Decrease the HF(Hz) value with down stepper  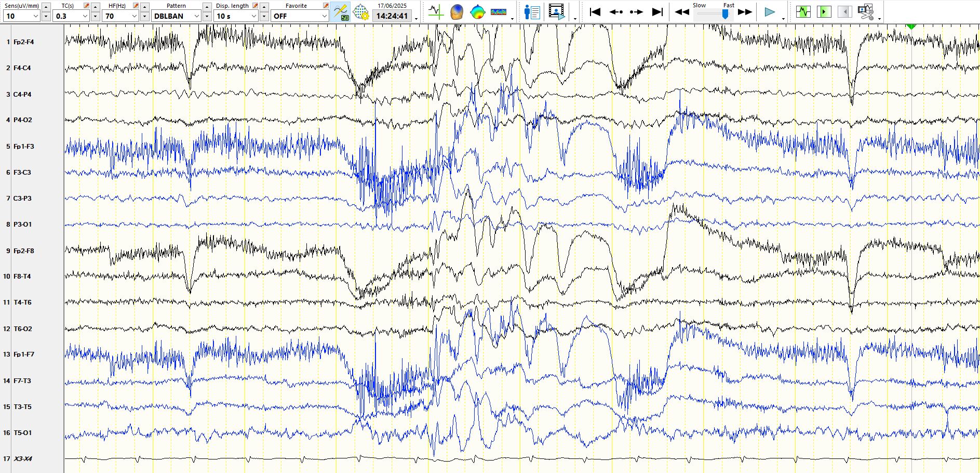pyautogui.click(x=144, y=16)
